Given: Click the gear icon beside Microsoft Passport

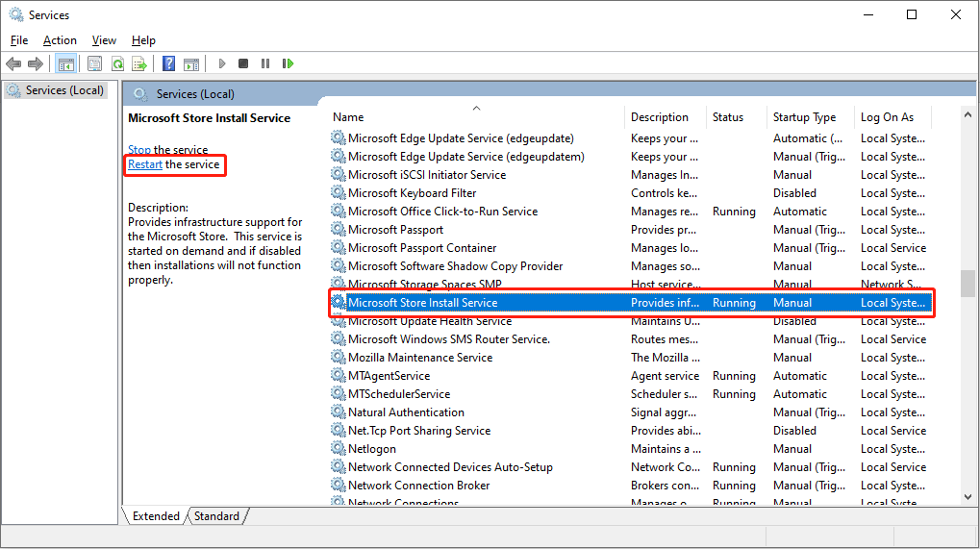Looking at the screenshot, I should pyautogui.click(x=339, y=229).
